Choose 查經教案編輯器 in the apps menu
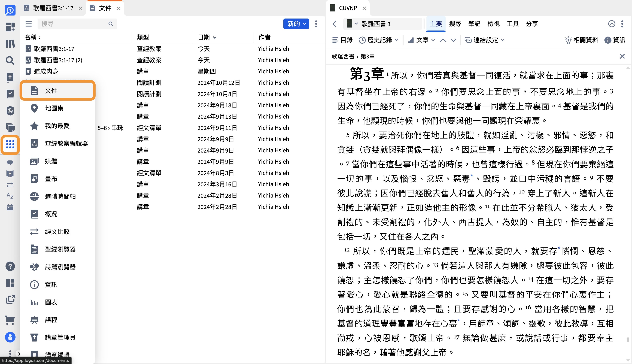The width and height of the screenshot is (632, 364). (x=57, y=144)
